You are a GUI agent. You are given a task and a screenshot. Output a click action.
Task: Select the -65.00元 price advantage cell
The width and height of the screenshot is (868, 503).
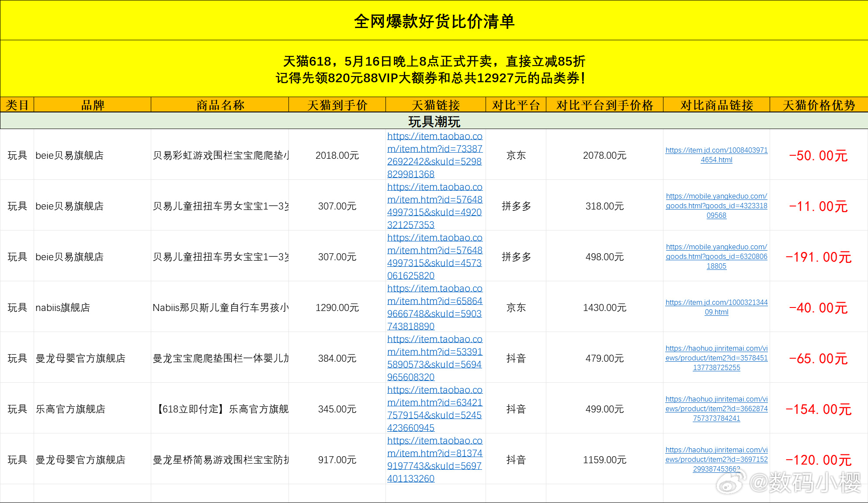tap(819, 358)
